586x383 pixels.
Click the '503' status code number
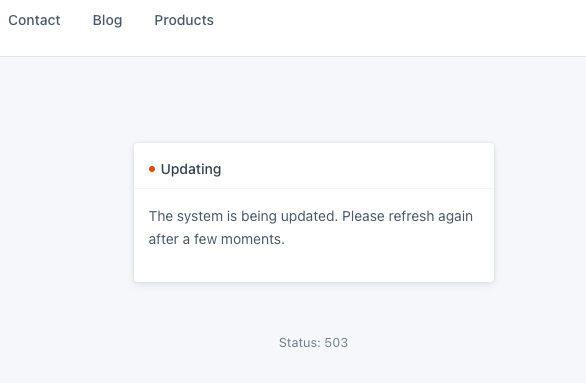pos(336,343)
